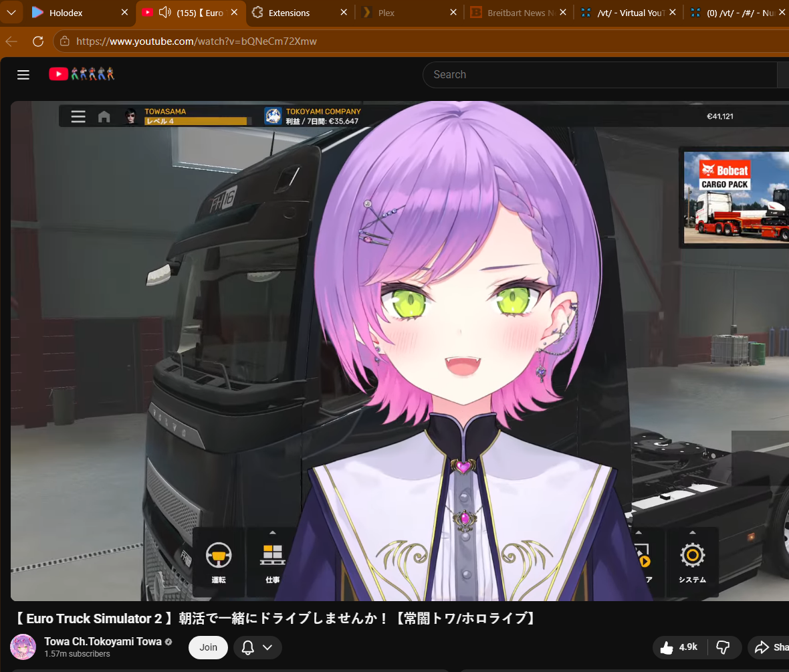
Task: Select the jobs grid icon
Action: pyautogui.click(x=273, y=555)
